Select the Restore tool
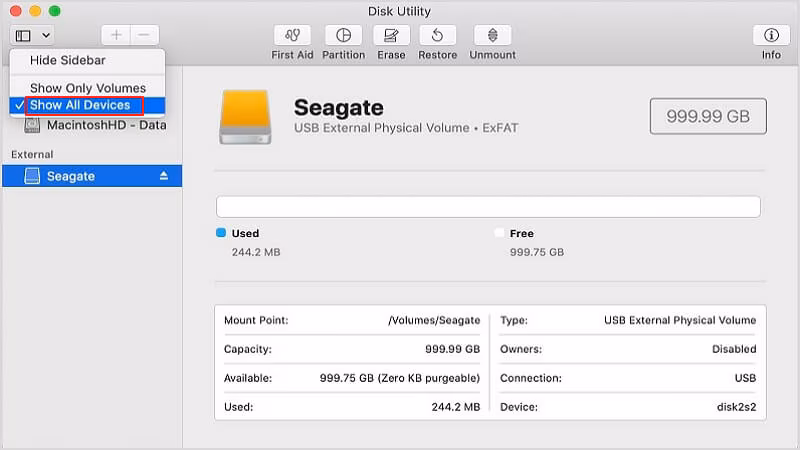Viewport: 800px width, 450px height. [x=437, y=35]
